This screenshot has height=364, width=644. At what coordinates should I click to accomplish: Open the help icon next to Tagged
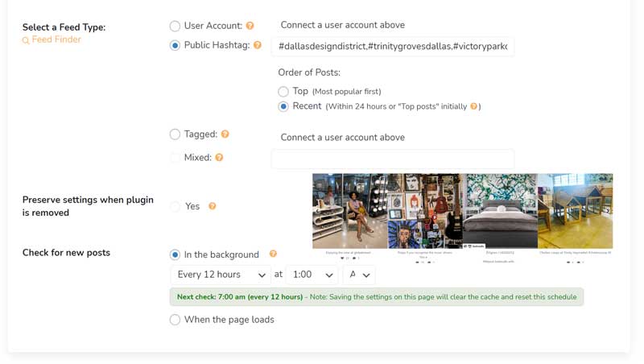coord(225,134)
